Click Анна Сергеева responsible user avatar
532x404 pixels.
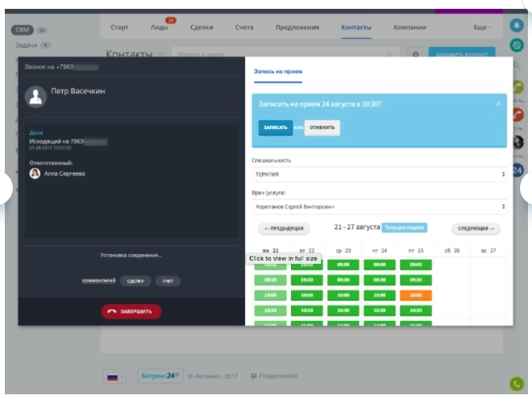pos(35,173)
